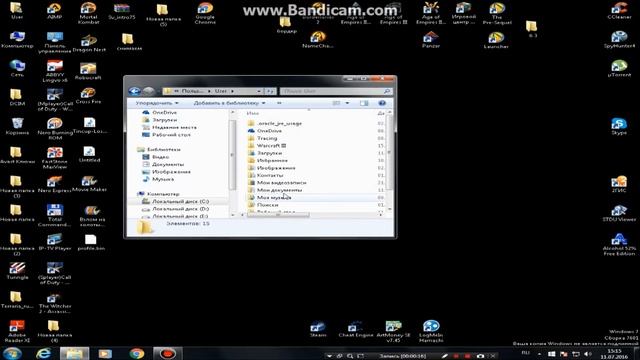Image resolution: width=640 pixels, height=360 pixels.
Task: Show hidden system tray icons
Action: click(x=540, y=354)
